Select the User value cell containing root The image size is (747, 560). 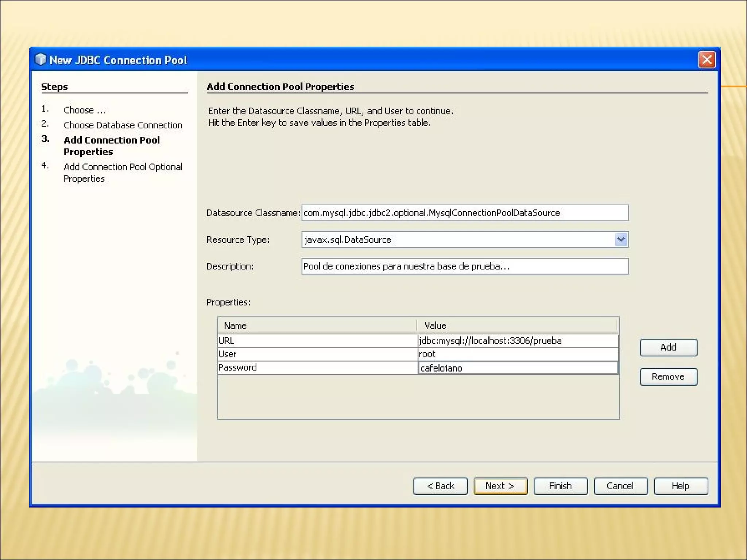[x=518, y=354]
